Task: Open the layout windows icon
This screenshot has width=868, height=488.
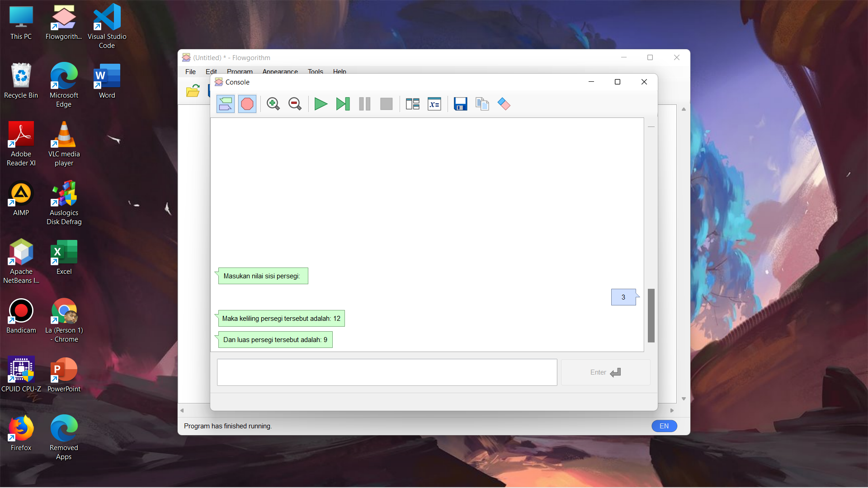Action: coord(412,104)
